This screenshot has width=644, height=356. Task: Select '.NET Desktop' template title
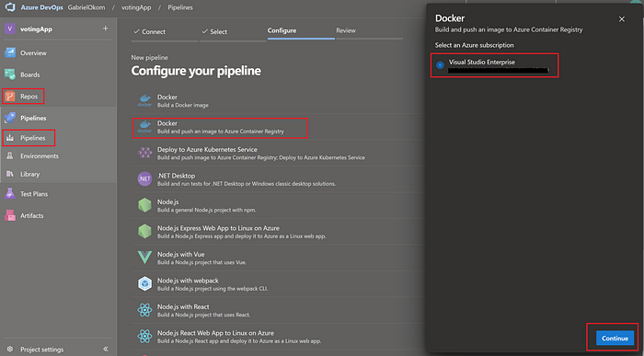point(176,176)
